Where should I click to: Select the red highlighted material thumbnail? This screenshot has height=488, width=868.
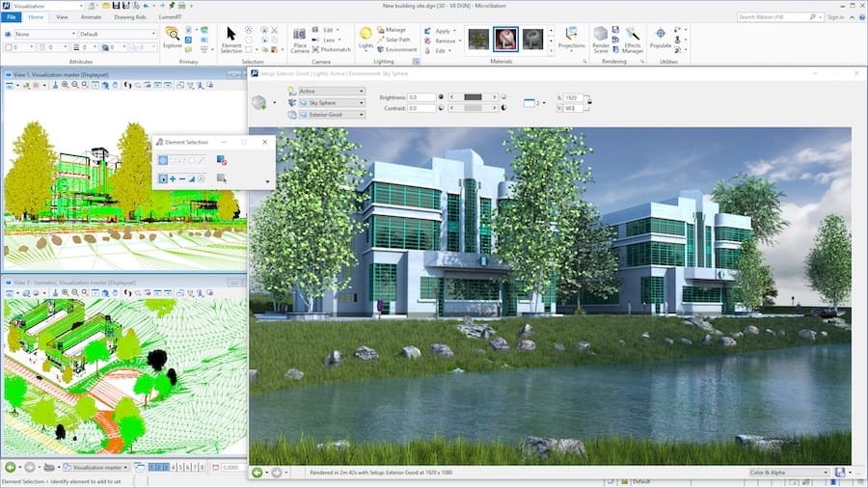(x=505, y=40)
